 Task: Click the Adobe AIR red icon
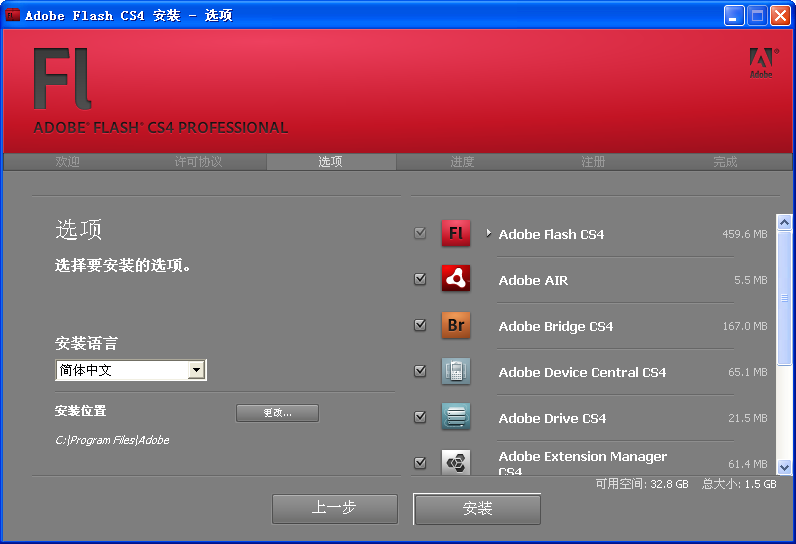tap(455, 278)
